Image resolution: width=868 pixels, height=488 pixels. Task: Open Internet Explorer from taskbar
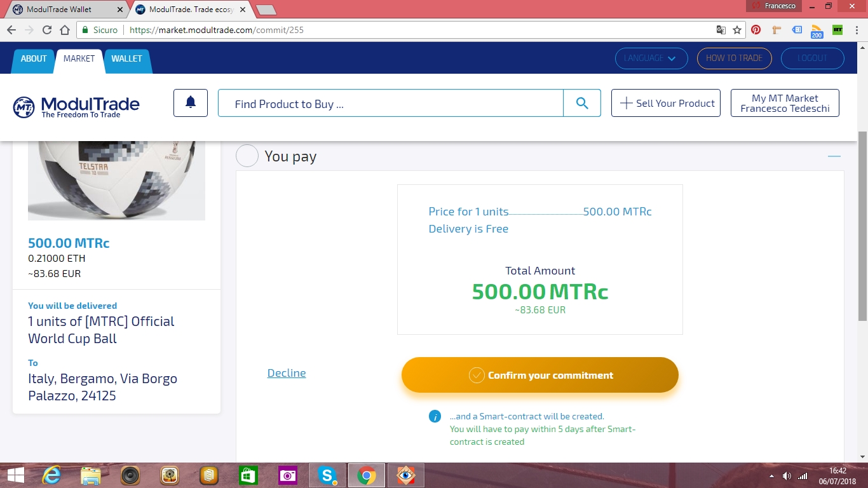tap(51, 475)
